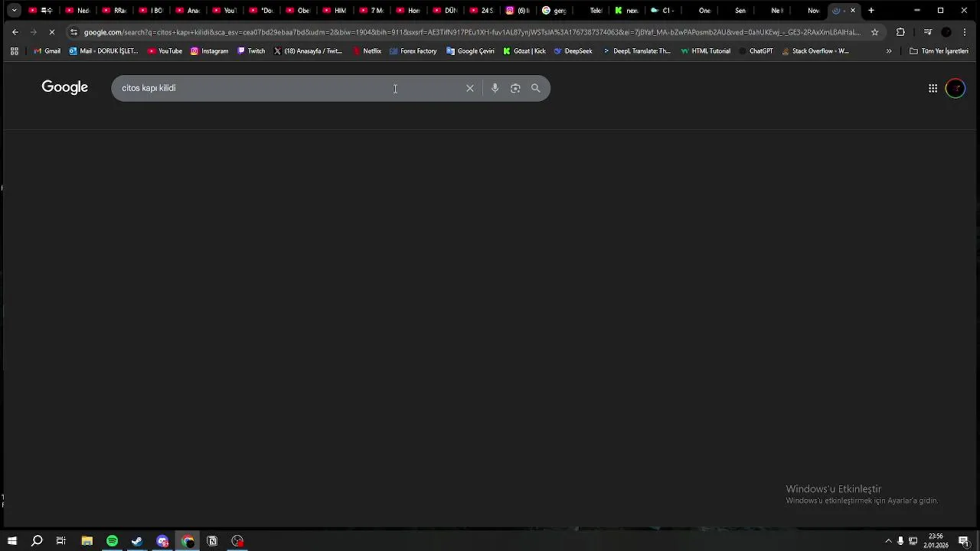
Task: Open Discord from the taskbar
Action: [162, 541]
